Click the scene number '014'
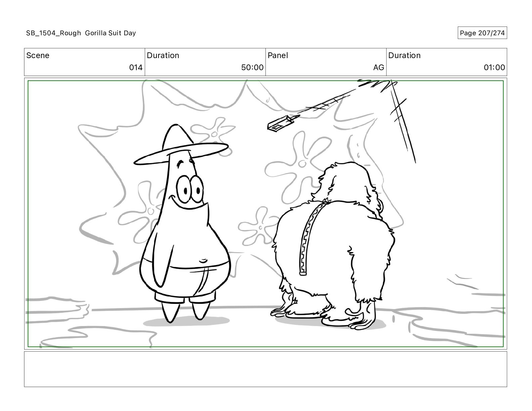Viewport: 532px width, 411px height. click(136, 67)
